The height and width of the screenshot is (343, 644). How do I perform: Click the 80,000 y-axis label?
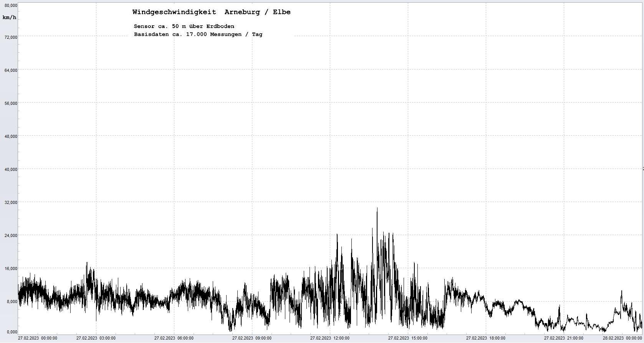tap(10, 5)
